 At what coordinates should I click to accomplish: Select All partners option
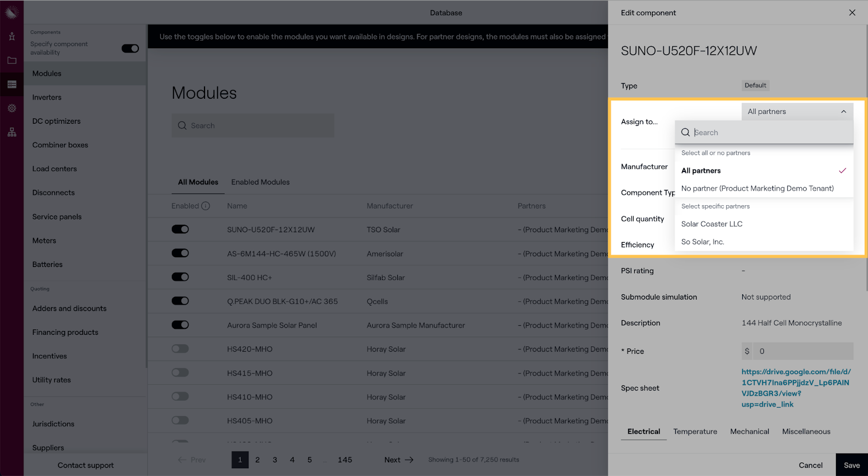(x=764, y=170)
